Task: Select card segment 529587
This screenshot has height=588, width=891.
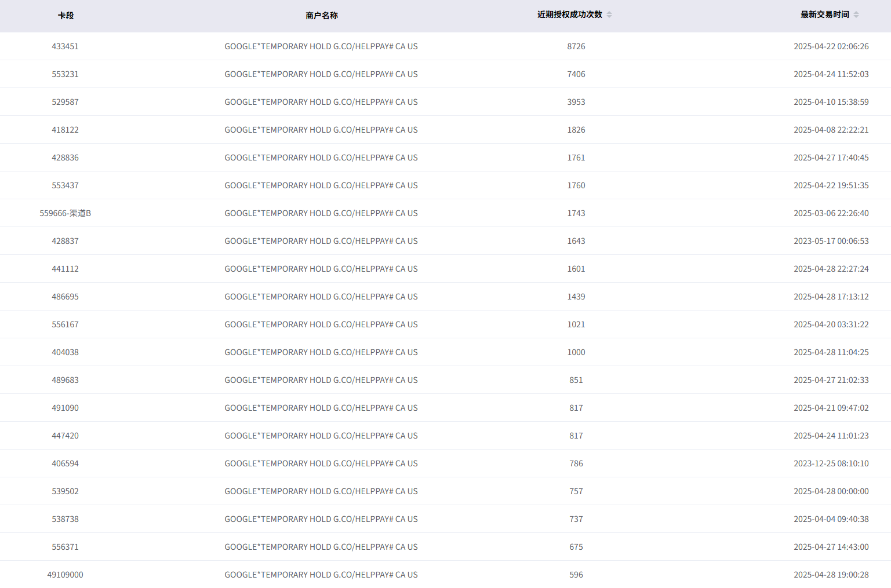Action: coord(65,102)
